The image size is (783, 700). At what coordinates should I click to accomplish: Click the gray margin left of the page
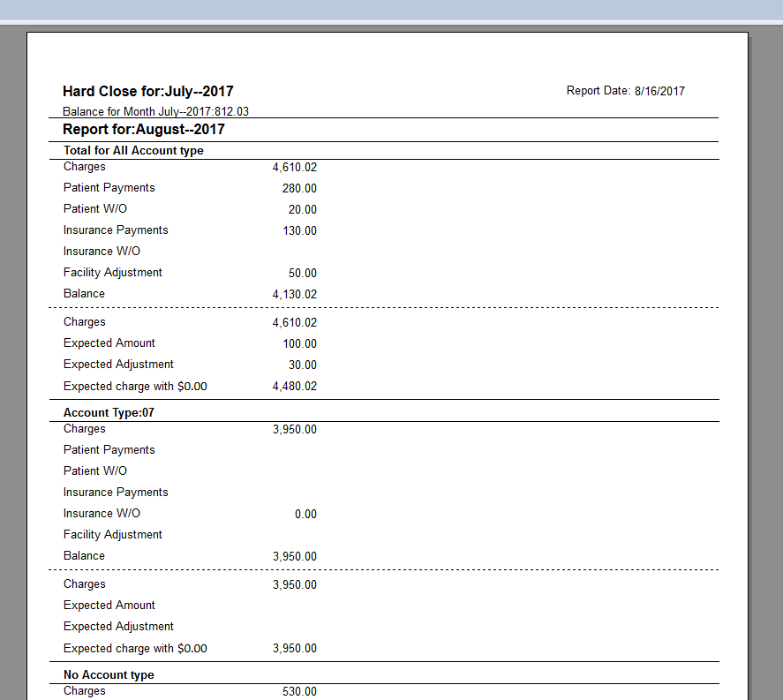pyautogui.click(x=12, y=353)
